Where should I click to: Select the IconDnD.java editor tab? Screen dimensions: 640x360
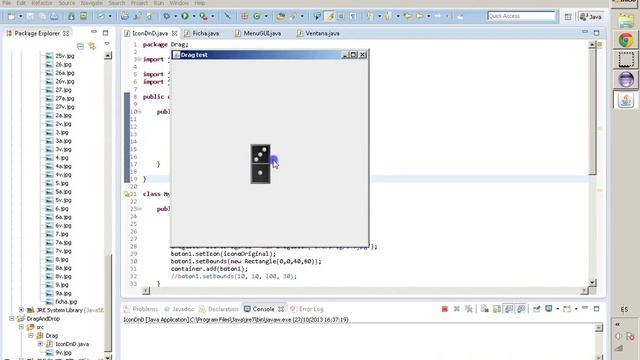pyautogui.click(x=149, y=33)
